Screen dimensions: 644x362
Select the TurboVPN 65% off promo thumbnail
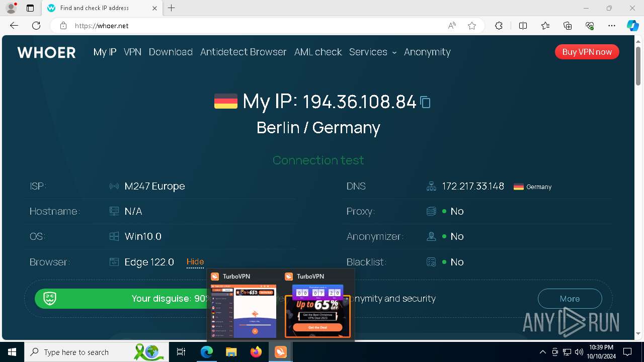[x=317, y=311]
